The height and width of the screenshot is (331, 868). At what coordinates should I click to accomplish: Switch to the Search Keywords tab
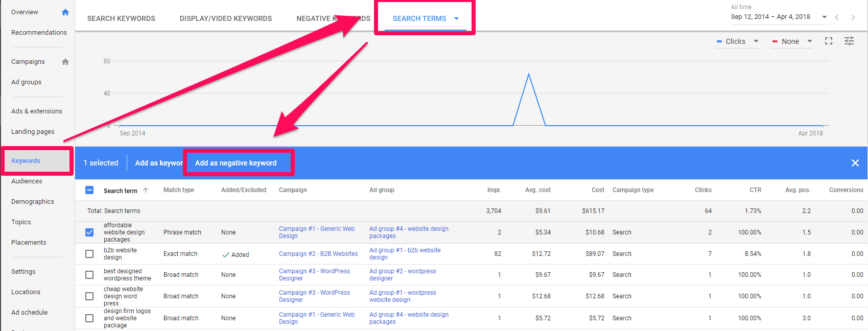coord(121,18)
